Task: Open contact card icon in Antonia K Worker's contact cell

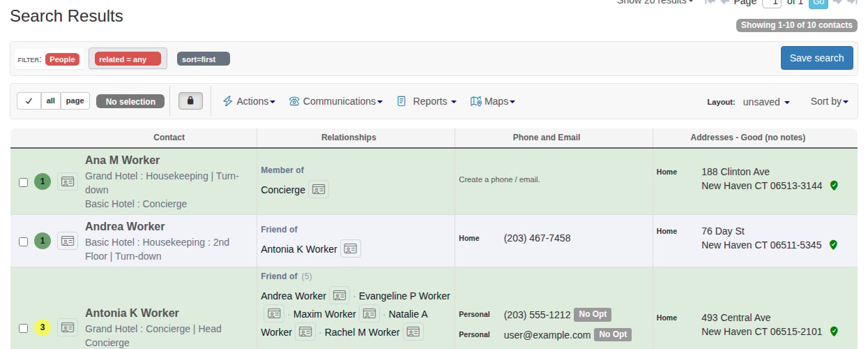Action: (x=68, y=327)
